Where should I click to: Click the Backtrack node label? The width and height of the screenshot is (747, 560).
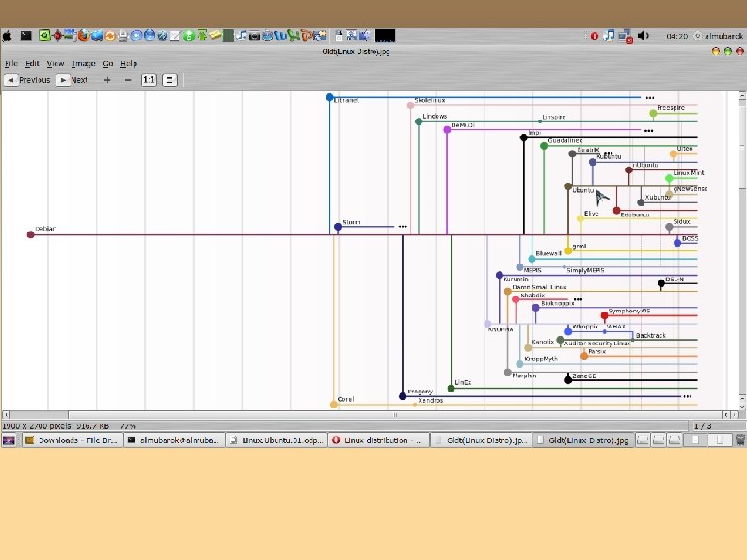click(651, 335)
